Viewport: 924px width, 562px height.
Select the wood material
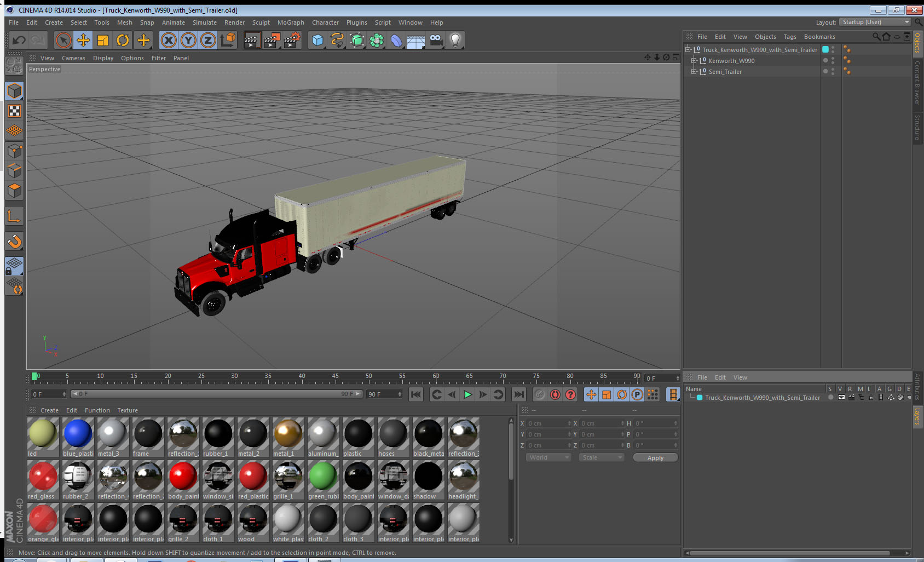point(253,523)
